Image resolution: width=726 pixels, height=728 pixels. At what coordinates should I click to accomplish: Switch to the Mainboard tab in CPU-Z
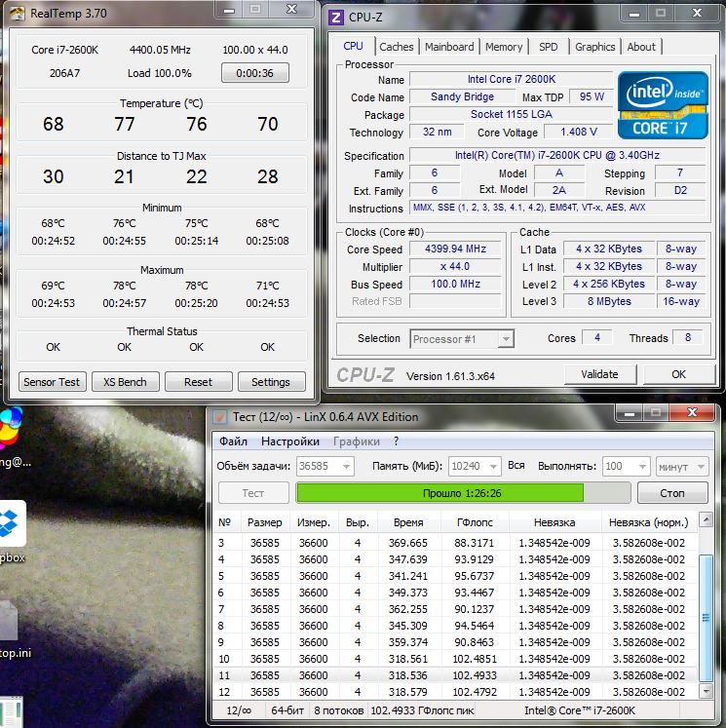tap(449, 47)
